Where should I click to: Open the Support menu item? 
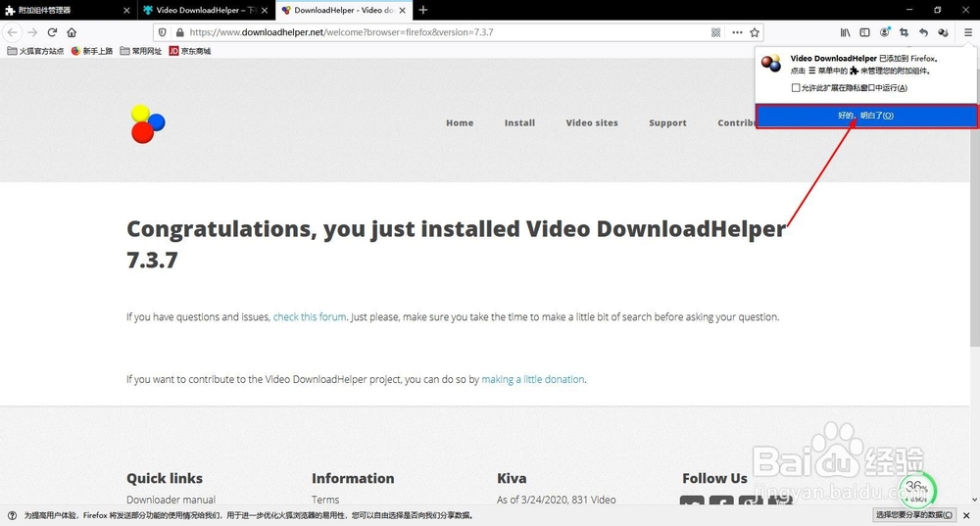click(667, 123)
